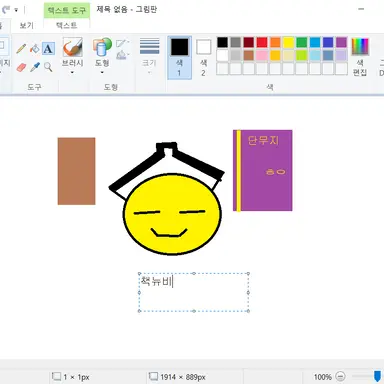The image size is (384, 384).
Task: Click the Brushes icon
Action: tap(72, 47)
